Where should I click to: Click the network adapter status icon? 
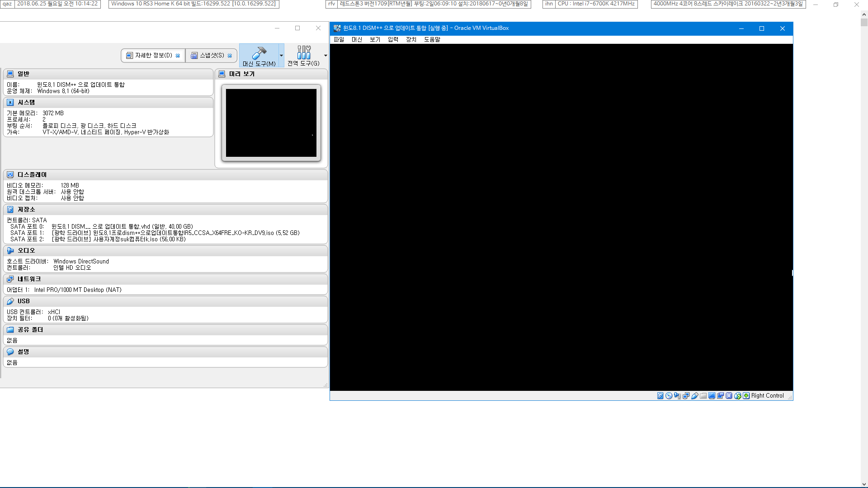point(686,396)
